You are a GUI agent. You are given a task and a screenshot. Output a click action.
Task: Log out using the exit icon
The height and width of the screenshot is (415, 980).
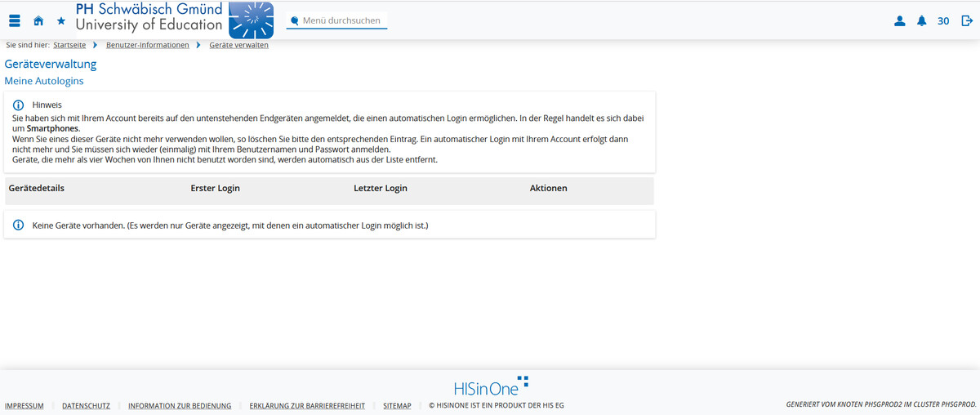tap(968, 21)
